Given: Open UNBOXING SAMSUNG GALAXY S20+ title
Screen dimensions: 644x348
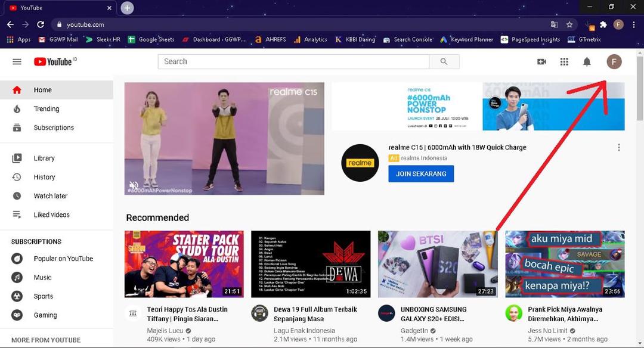Looking at the screenshot, I should point(434,314).
